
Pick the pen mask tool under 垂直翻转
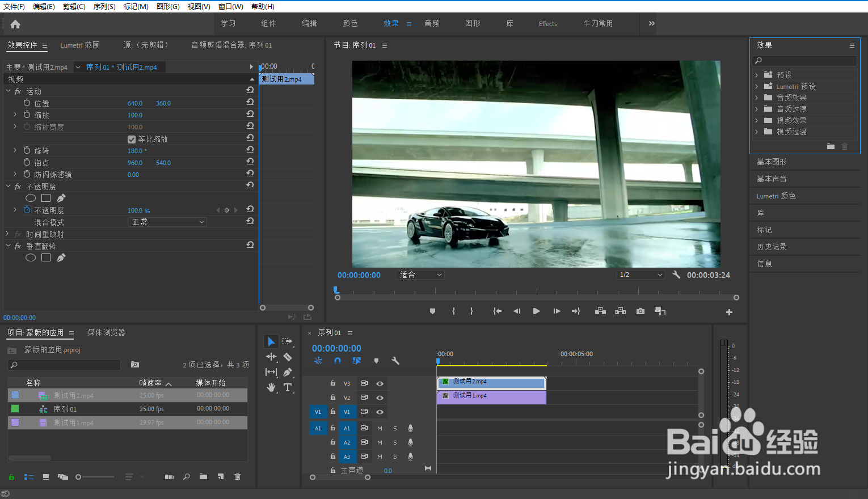click(x=61, y=257)
